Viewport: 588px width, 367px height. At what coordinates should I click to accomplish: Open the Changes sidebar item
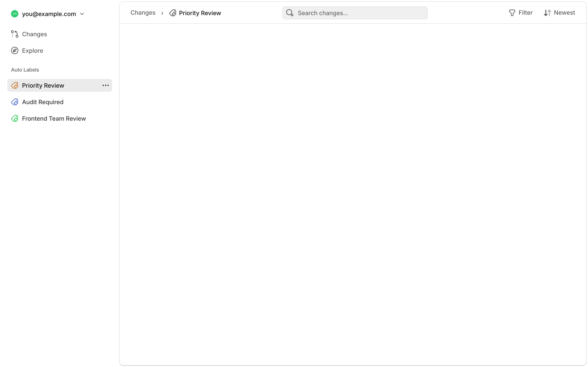34,34
